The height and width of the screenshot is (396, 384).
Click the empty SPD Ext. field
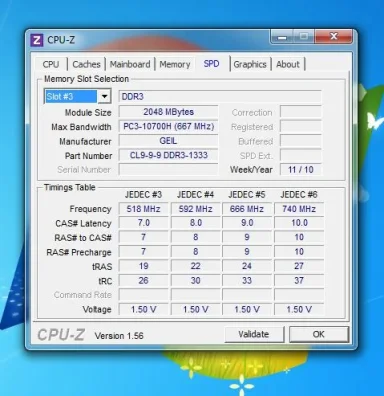tap(301, 155)
